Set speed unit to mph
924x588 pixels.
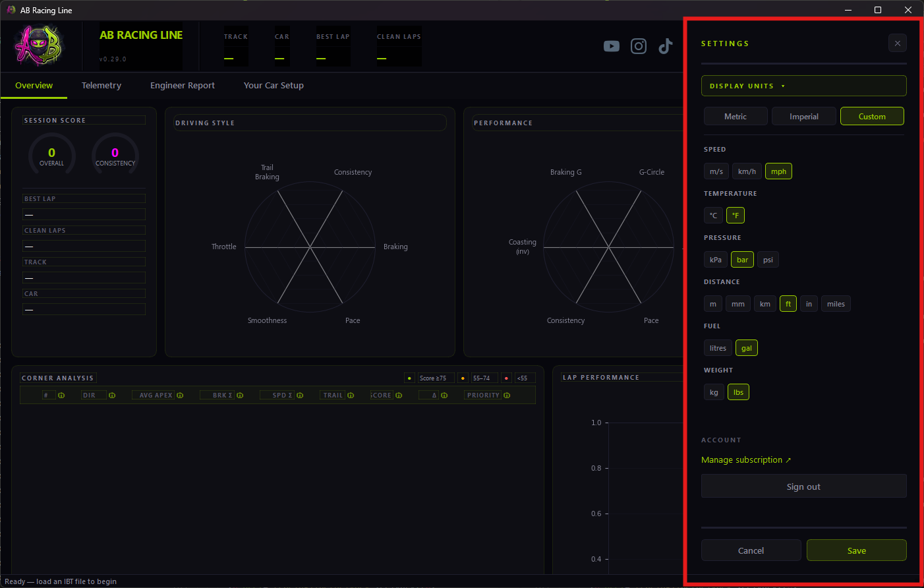coord(778,171)
